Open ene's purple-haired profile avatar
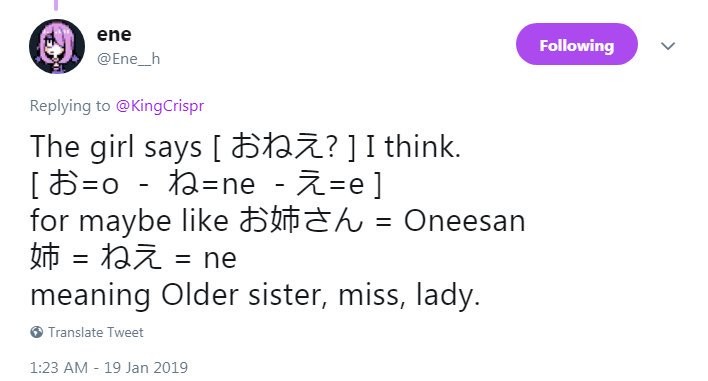 pos(57,46)
